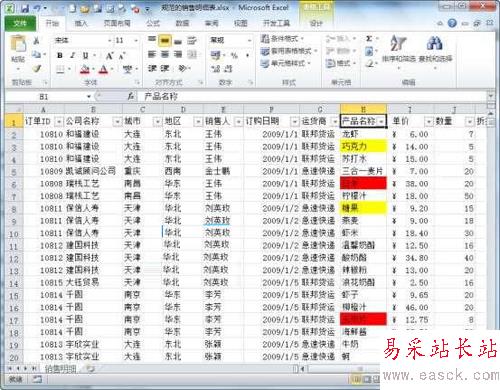Open Excel Help question mark icon

pyautogui.click(x=452, y=23)
